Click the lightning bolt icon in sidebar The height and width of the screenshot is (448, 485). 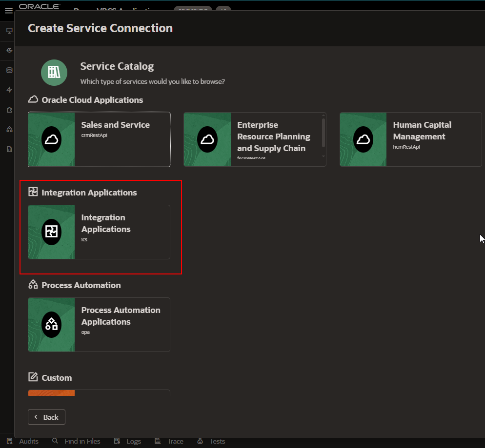9,90
